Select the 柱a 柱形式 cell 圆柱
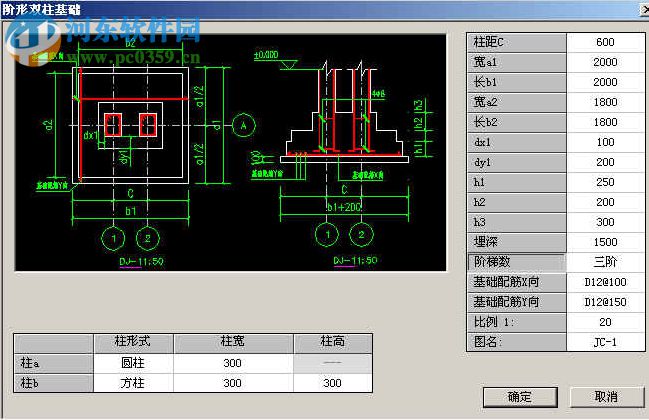Screen dimensions: 649x420 pos(133,363)
